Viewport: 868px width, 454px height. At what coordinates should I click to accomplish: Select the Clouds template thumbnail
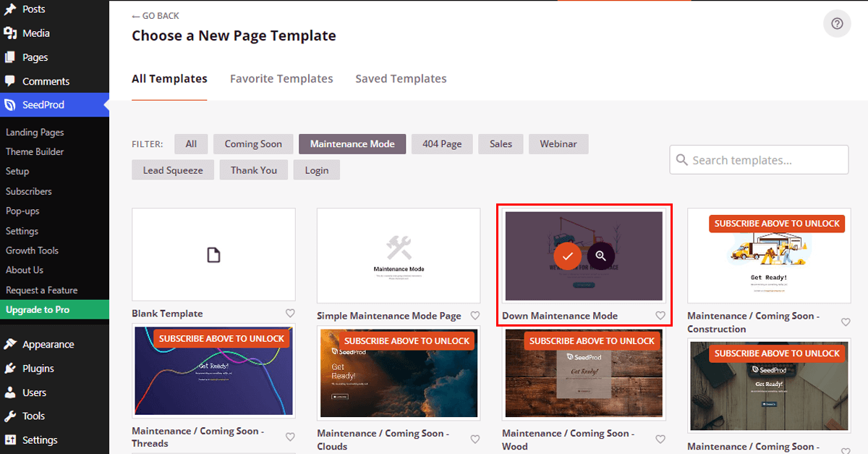click(399, 372)
